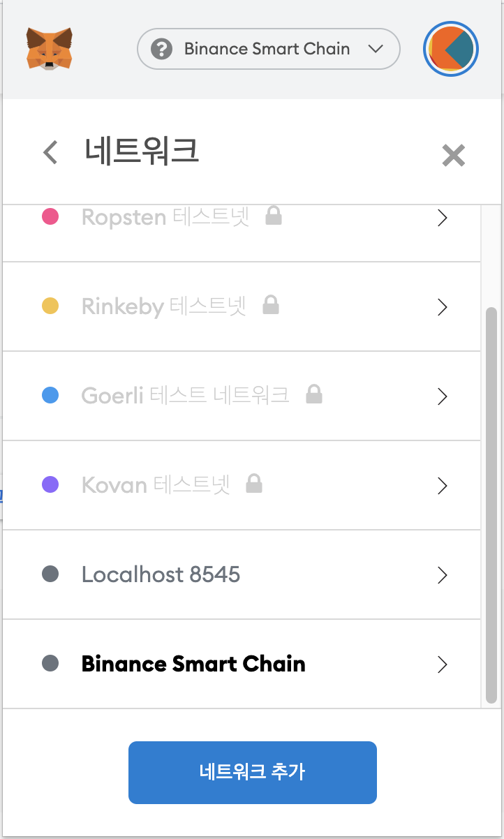The height and width of the screenshot is (839, 504).
Task: Click the lock icon beside Kovan
Action: click(x=254, y=484)
